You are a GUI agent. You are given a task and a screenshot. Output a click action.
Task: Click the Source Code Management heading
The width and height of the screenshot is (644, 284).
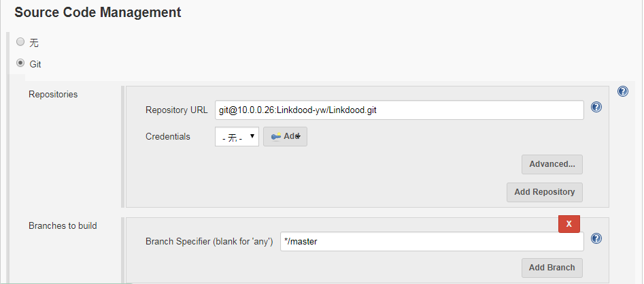pos(98,12)
